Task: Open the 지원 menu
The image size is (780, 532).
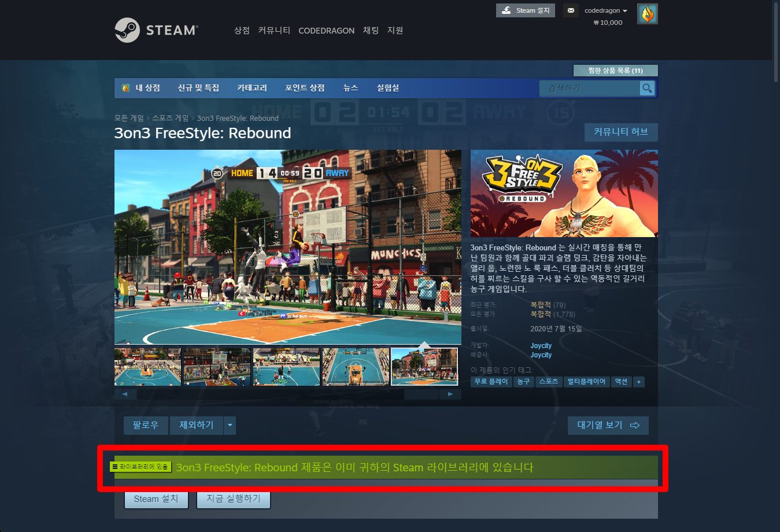Action: click(x=395, y=31)
